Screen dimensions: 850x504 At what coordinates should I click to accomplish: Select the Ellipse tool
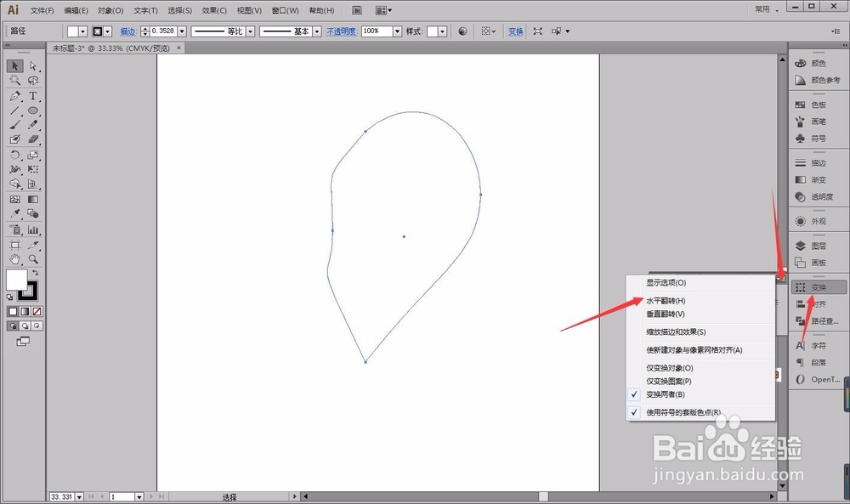coord(33,110)
